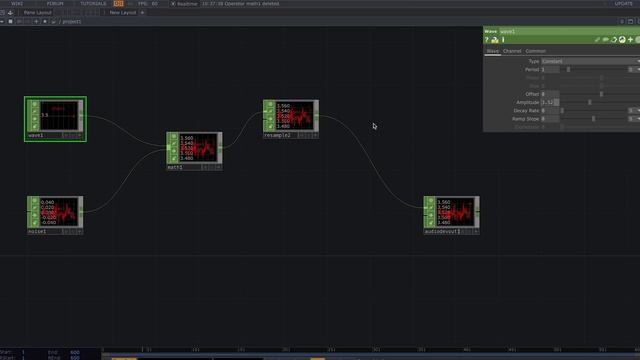Toggle noise1 lock flag

tap(35, 215)
